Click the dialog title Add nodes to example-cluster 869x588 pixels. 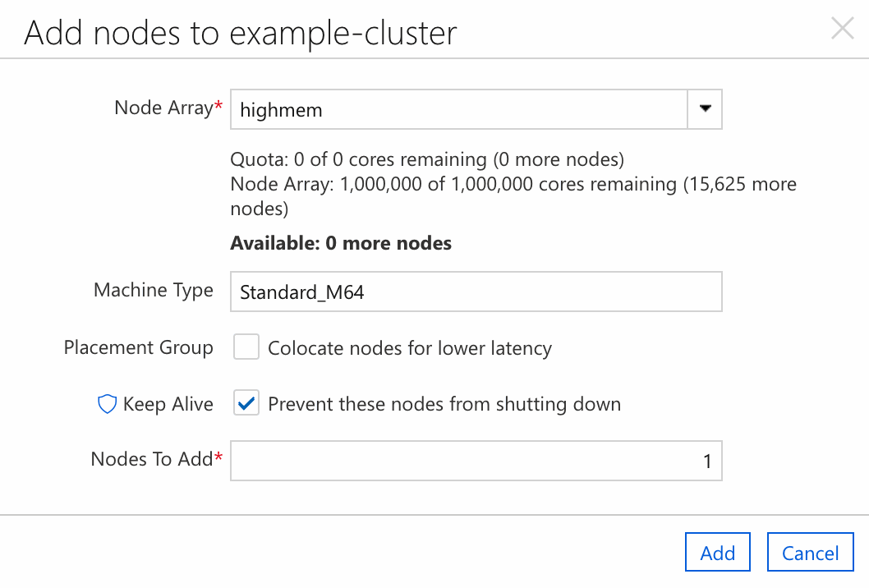[x=241, y=33]
